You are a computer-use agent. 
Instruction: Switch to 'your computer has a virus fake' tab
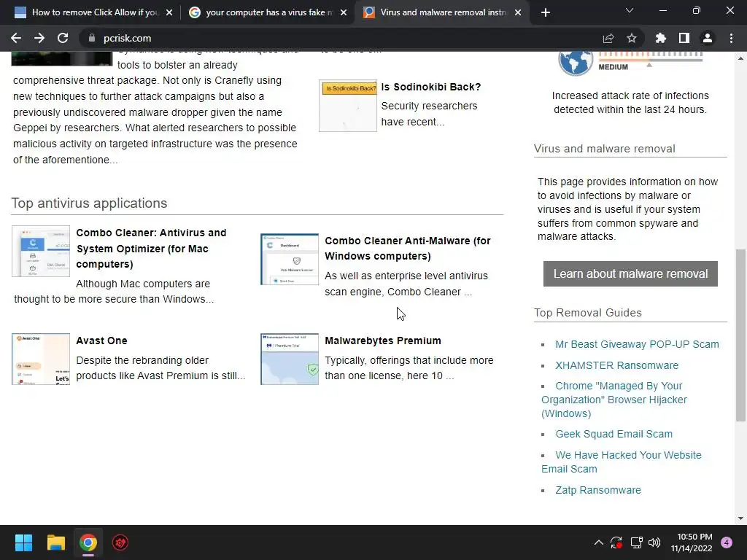[x=267, y=12]
